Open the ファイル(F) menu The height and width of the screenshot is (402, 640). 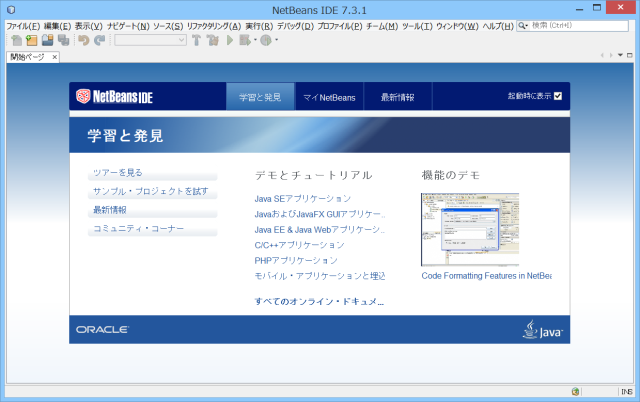[23, 26]
